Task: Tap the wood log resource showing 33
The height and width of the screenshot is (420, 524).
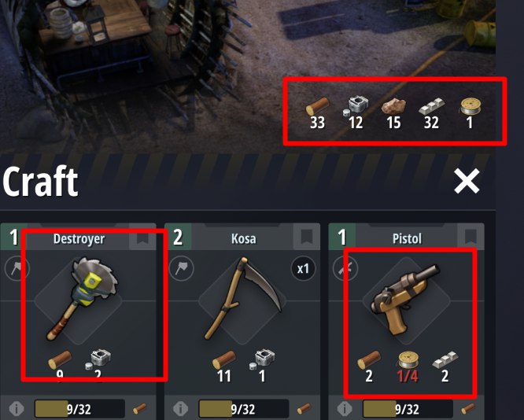Action: point(317,113)
